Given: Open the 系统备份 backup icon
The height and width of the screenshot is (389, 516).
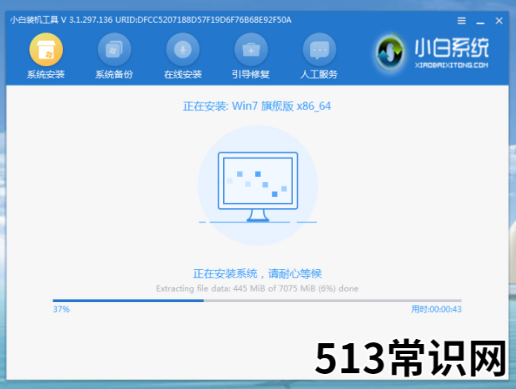Looking at the screenshot, I should [x=114, y=49].
